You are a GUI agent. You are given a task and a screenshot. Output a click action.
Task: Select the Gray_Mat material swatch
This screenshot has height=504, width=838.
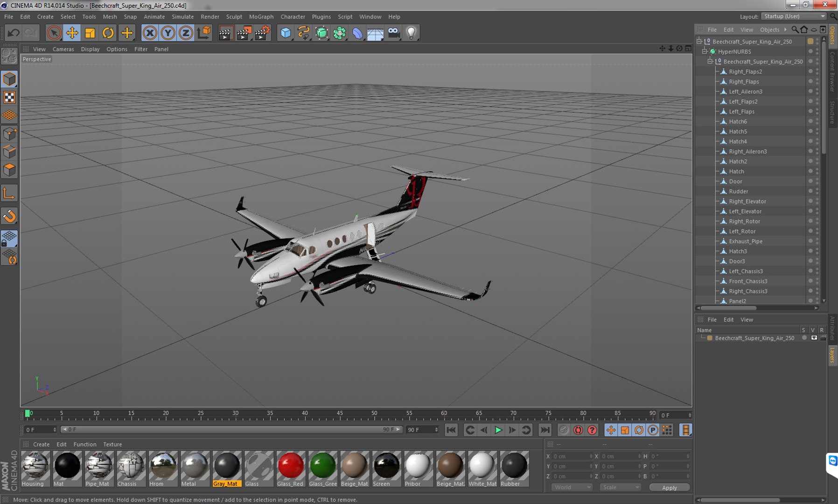click(x=227, y=469)
